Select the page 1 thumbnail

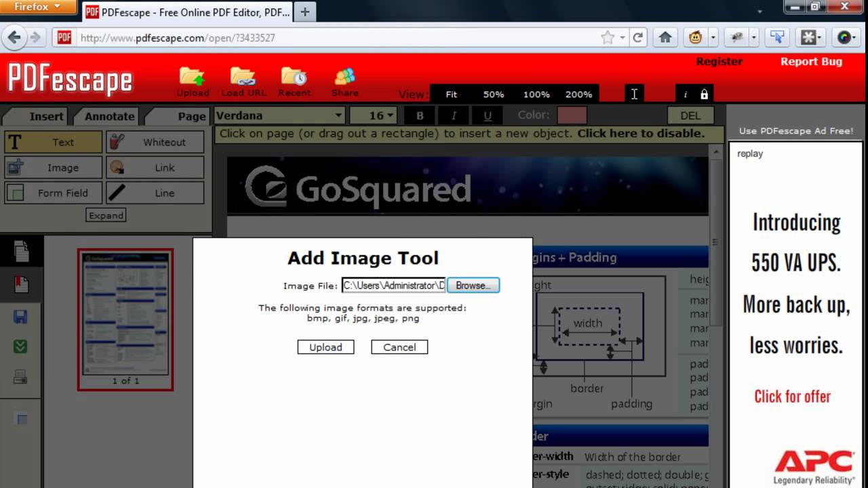(125, 319)
